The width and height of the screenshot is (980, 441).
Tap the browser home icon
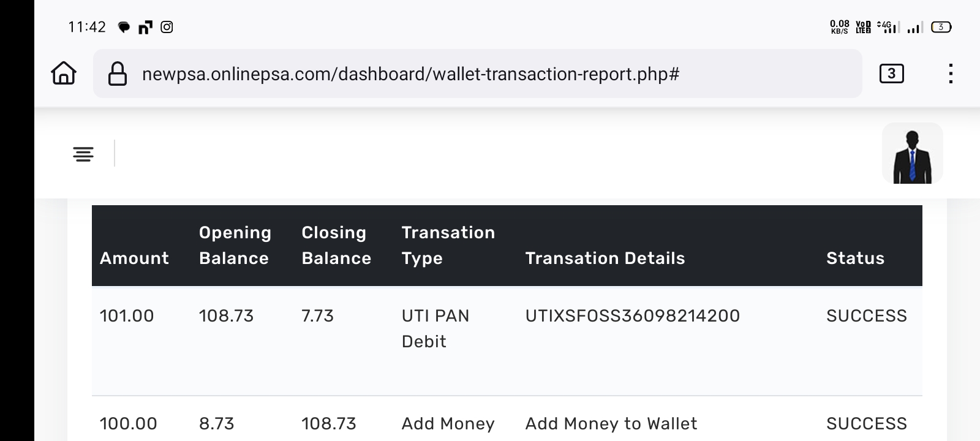click(64, 73)
